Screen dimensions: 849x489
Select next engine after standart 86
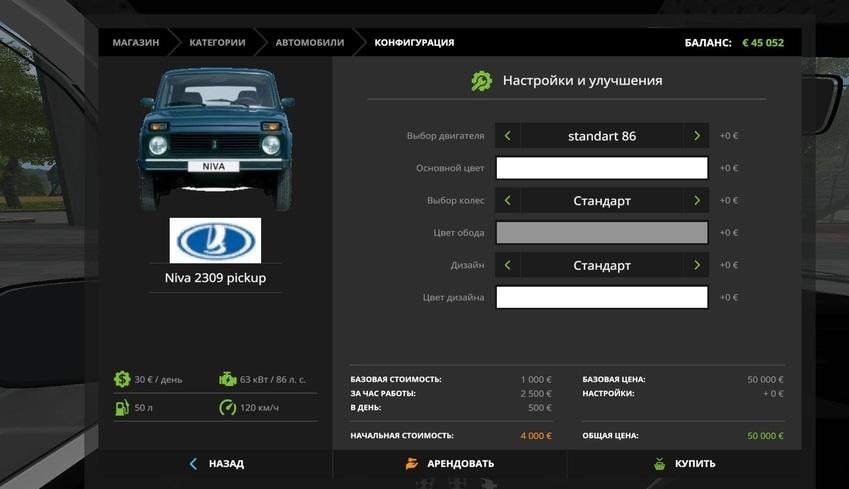click(697, 136)
